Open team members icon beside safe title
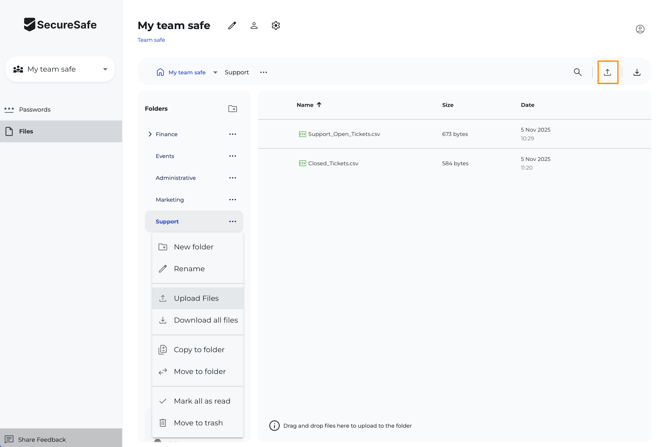Image resolution: width=670 pixels, height=447 pixels. tap(254, 26)
